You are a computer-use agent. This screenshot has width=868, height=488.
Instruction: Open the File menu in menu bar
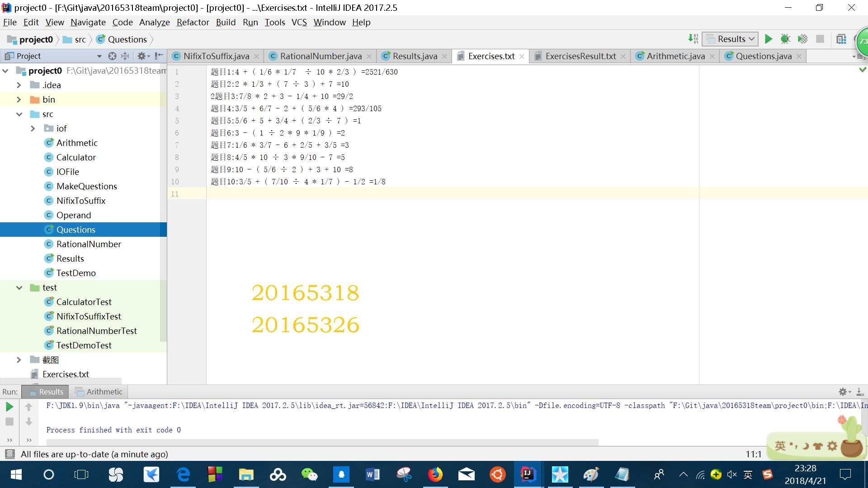click(x=9, y=22)
